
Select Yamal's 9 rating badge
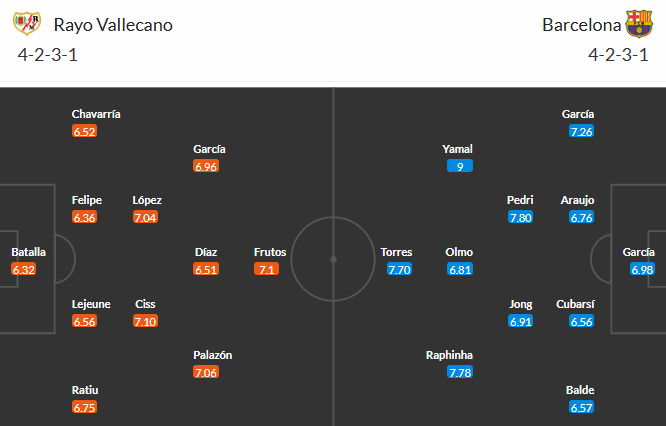pos(460,166)
